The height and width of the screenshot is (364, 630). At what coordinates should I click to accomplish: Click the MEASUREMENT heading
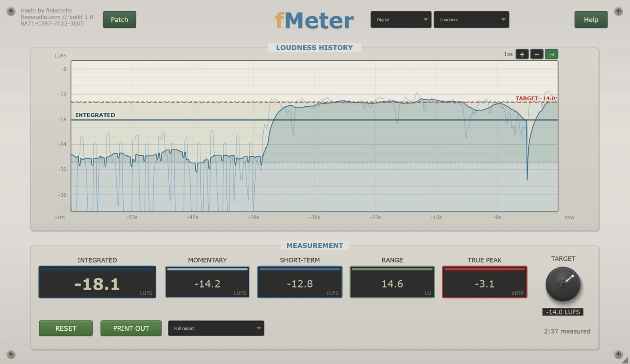[x=315, y=245]
